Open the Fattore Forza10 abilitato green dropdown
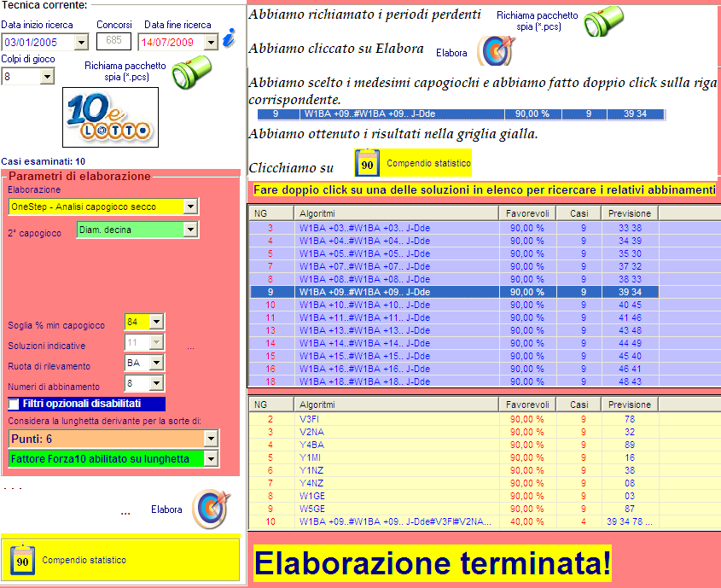Image resolution: width=721 pixels, height=588 pixels. (x=211, y=459)
